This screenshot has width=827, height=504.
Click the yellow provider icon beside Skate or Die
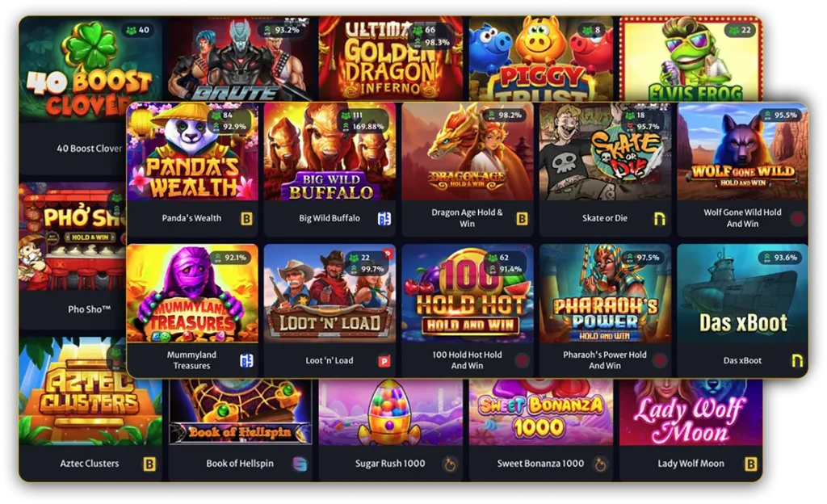(659, 218)
